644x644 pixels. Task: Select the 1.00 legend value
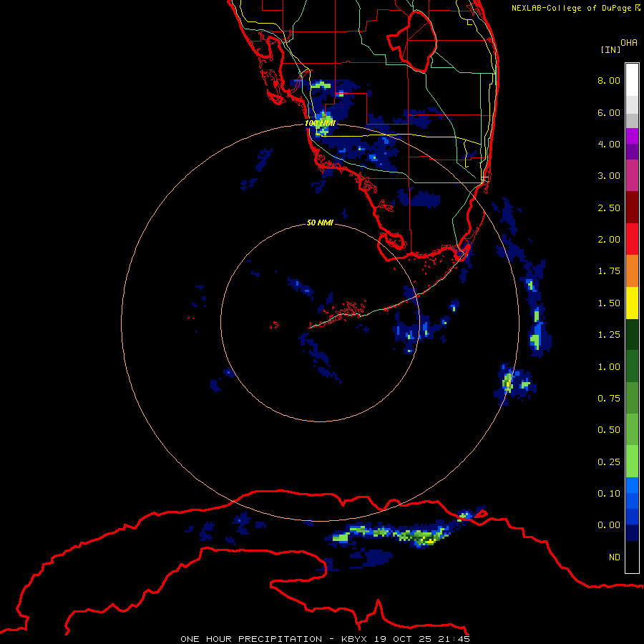click(x=609, y=367)
